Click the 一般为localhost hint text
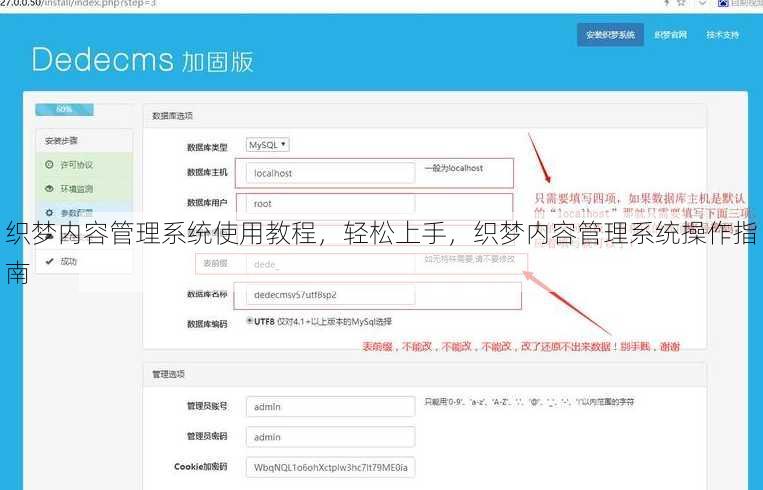The height and width of the screenshot is (490, 763). pos(454,168)
